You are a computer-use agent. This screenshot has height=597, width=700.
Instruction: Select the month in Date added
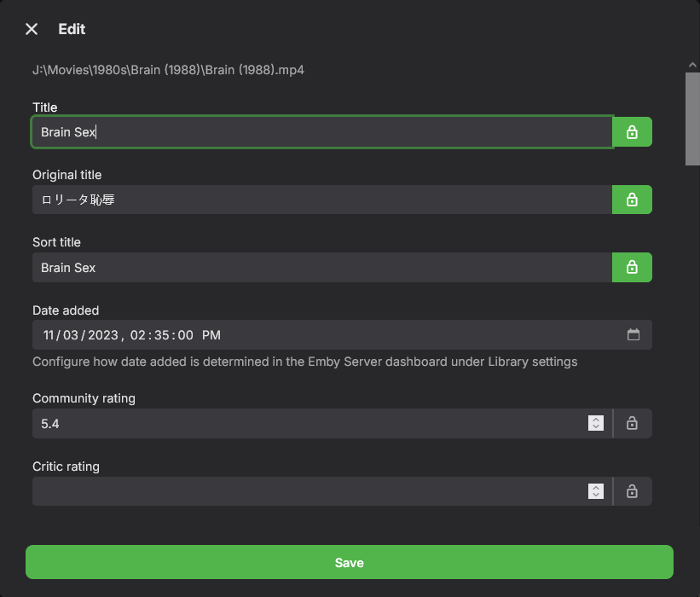pos(50,335)
